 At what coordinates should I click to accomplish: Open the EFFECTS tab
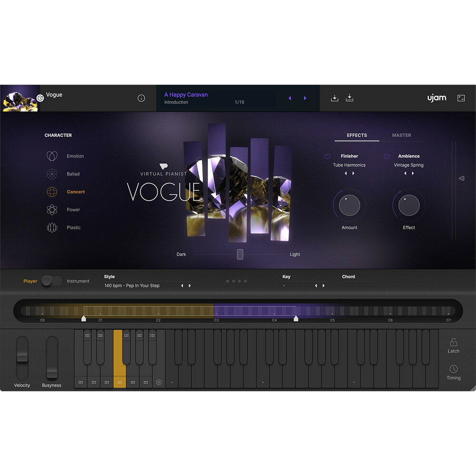pyautogui.click(x=357, y=135)
